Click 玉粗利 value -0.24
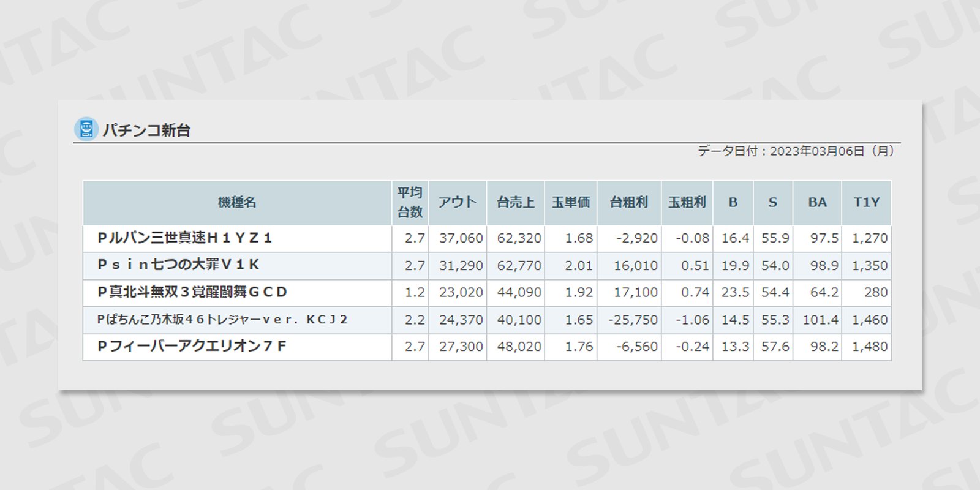Image resolution: width=980 pixels, height=490 pixels. pos(693,347)
